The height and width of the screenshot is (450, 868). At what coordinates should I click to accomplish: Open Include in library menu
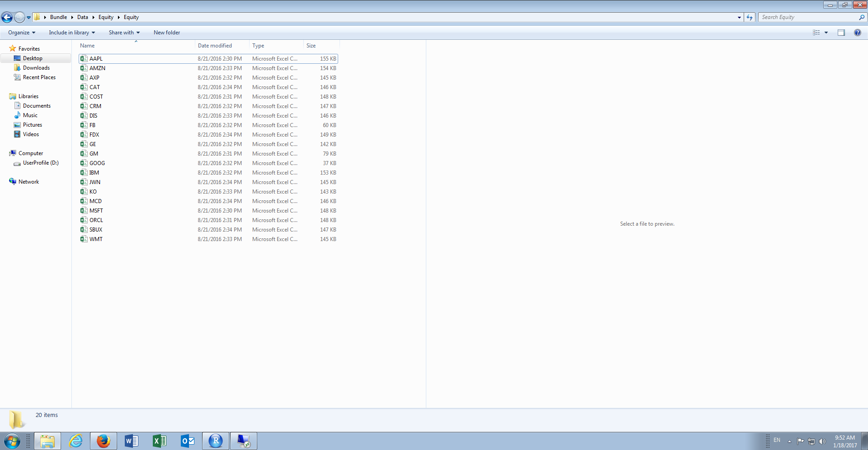tap(72, 33)
